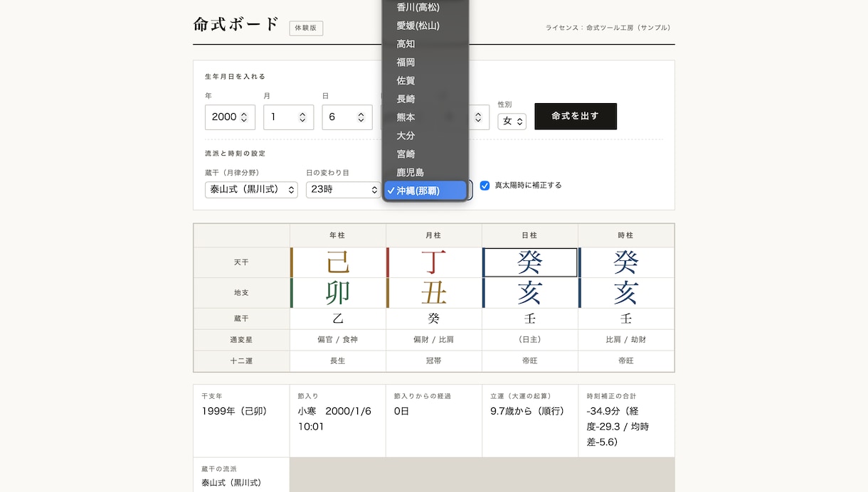Screen dimensions: 868x492
Task: Click the year stepper arrows
Action: [x=244, y=117]
